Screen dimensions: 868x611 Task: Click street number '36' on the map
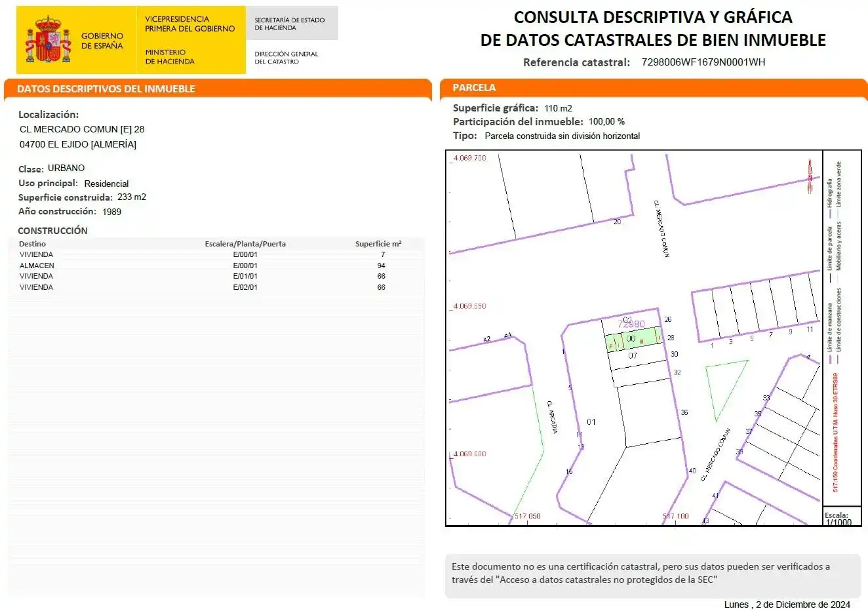coord(684,412)
